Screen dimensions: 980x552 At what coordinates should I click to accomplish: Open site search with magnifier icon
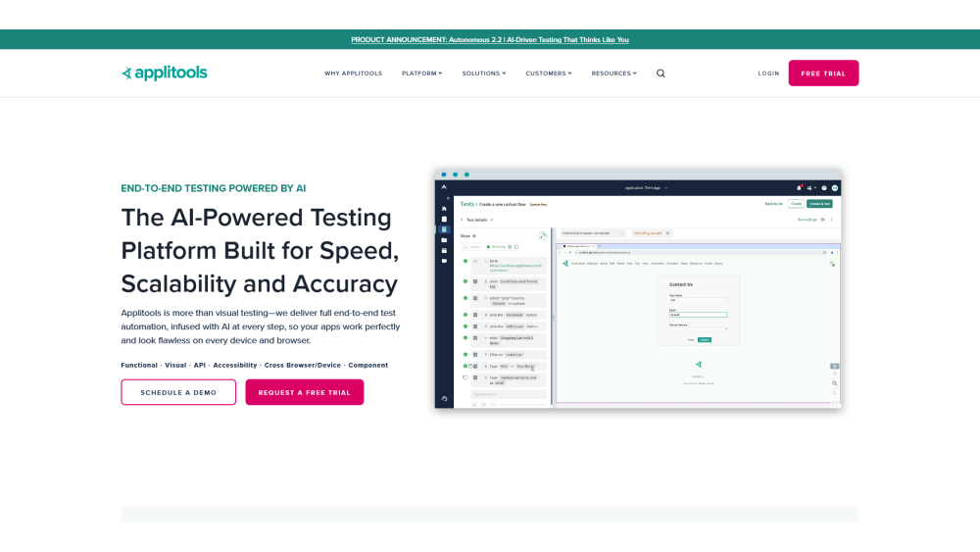[661, 74]
